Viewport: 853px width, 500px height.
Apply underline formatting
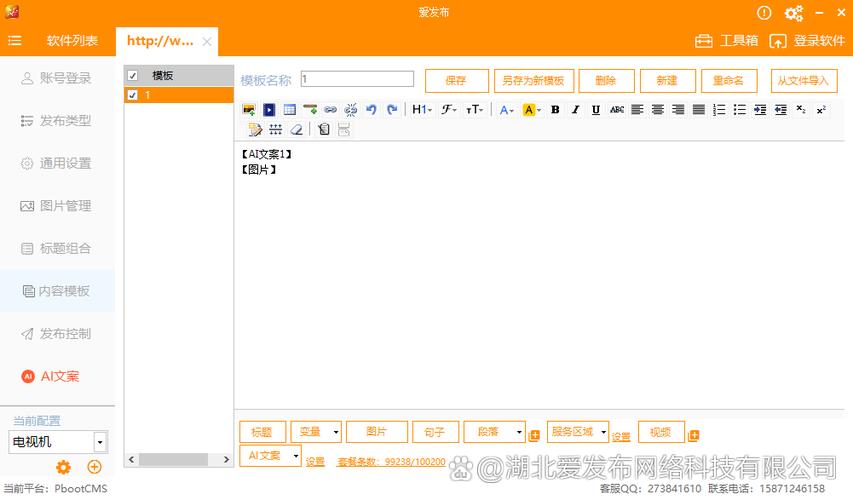(x=596, y=110)
